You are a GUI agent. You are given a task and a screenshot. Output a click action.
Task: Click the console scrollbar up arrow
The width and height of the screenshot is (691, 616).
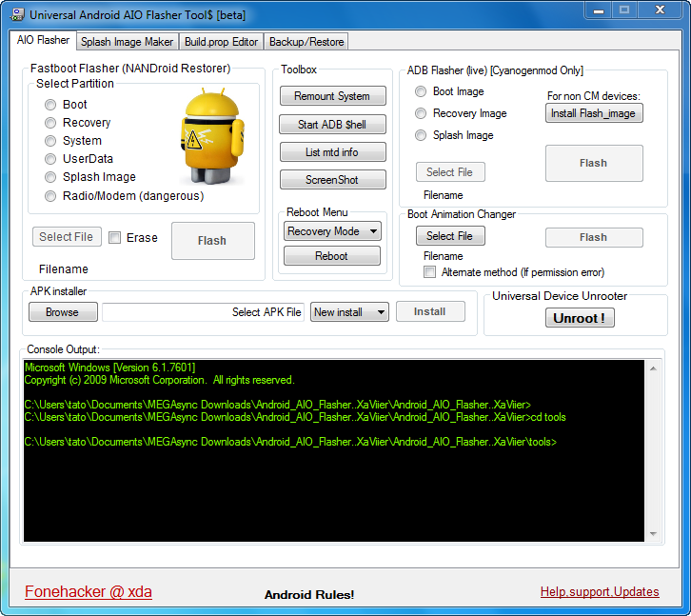[x=653, y=368]
